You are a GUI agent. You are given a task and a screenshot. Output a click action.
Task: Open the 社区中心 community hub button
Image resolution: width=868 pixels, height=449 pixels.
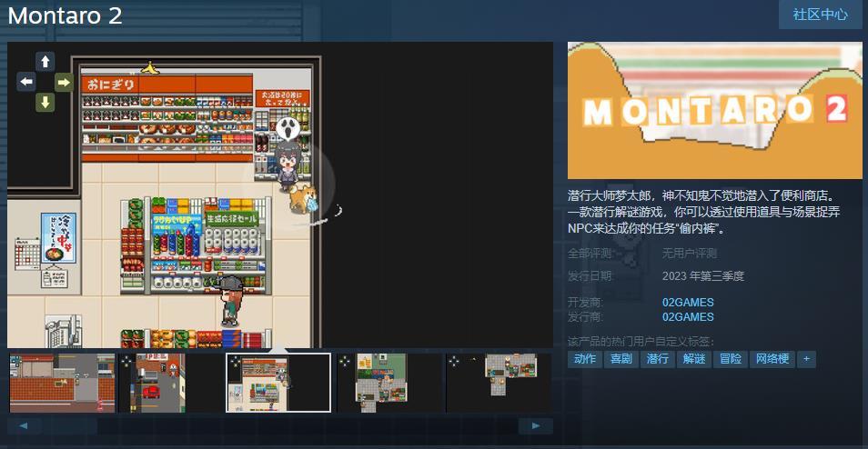point(819,15)
